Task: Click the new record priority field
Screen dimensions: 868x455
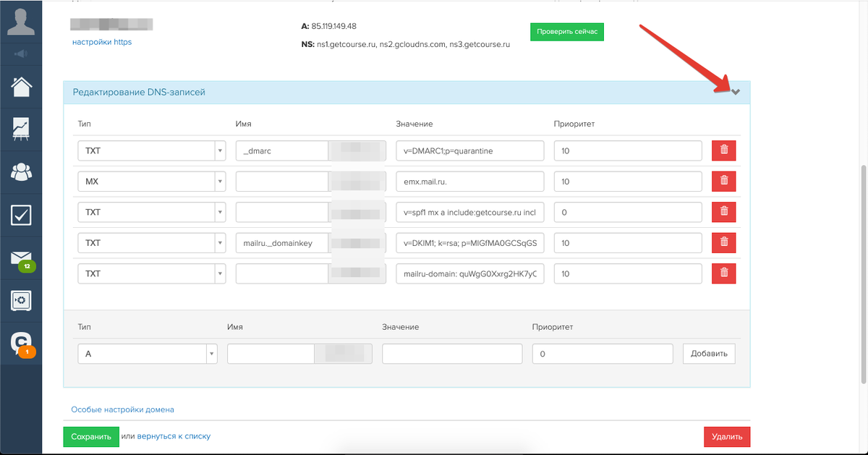Action: click(603, 354)
